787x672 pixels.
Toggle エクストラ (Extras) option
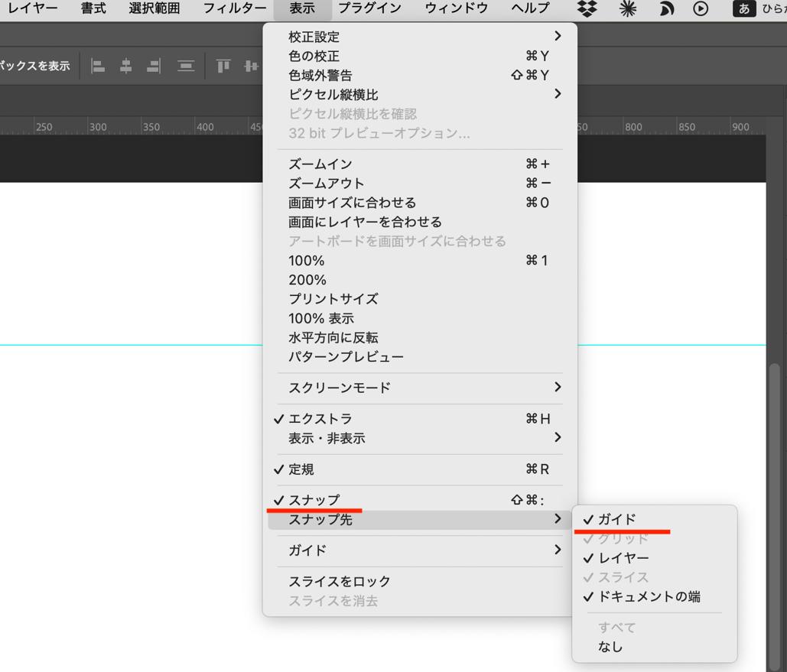[x=420, y=418]
